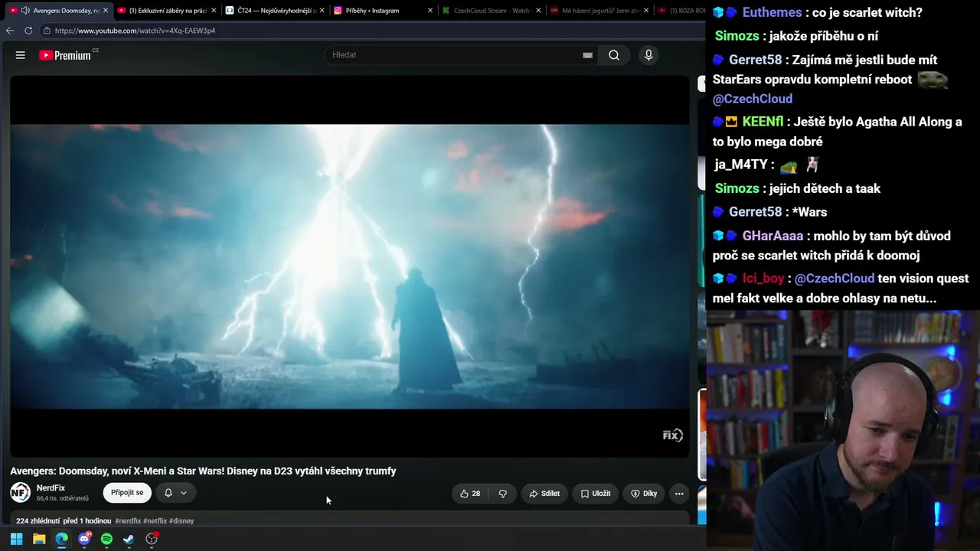The height and width of the screenshot is (551, 980).
Task: View site information icon beside the URL
Action: tap(47, 31)
